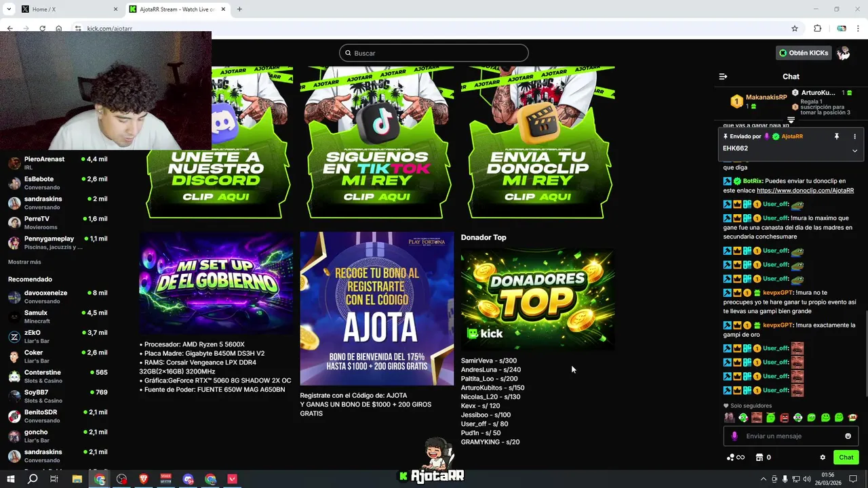Viewport: 868px width, 488px height.
Task: Click the purple microphone icon in chat input
Action: point(734,436)
